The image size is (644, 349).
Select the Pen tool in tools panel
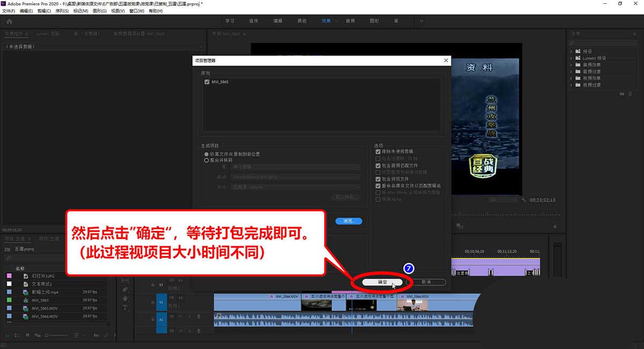(x=125, y=289)
